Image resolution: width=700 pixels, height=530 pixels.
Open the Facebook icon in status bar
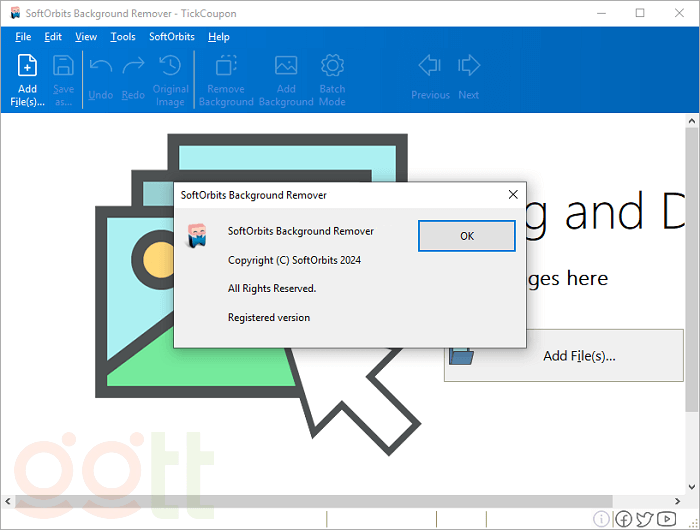click(x=623, y=519)
